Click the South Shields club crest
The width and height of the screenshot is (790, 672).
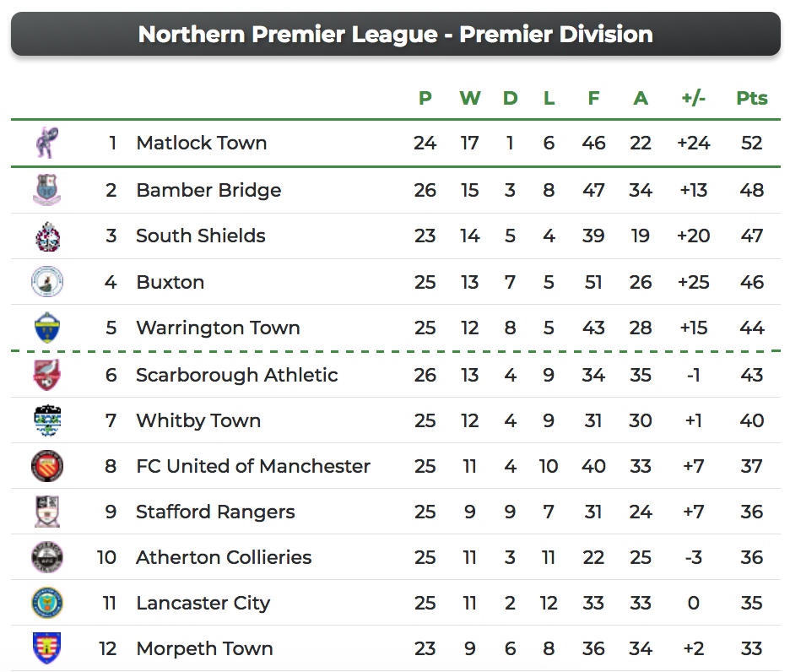tap(47, 236)
